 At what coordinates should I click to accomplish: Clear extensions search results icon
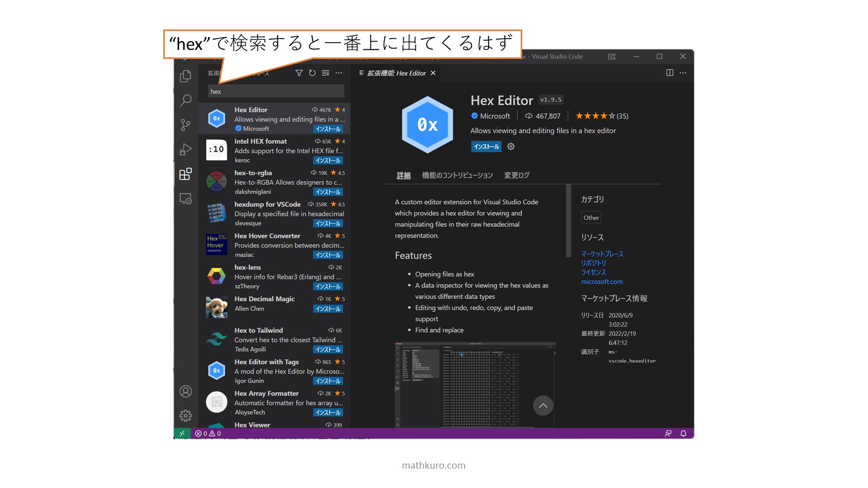click(325, 73)
